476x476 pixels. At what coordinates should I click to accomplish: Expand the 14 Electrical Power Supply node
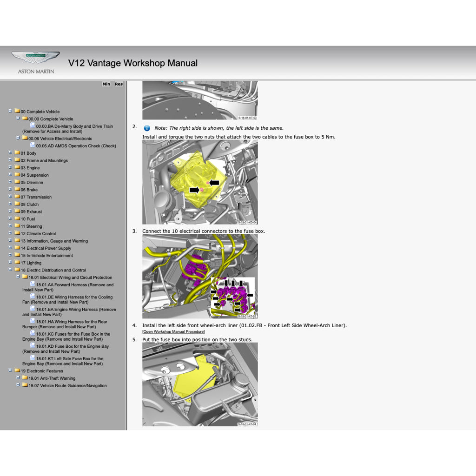click(x=10, y=248)
